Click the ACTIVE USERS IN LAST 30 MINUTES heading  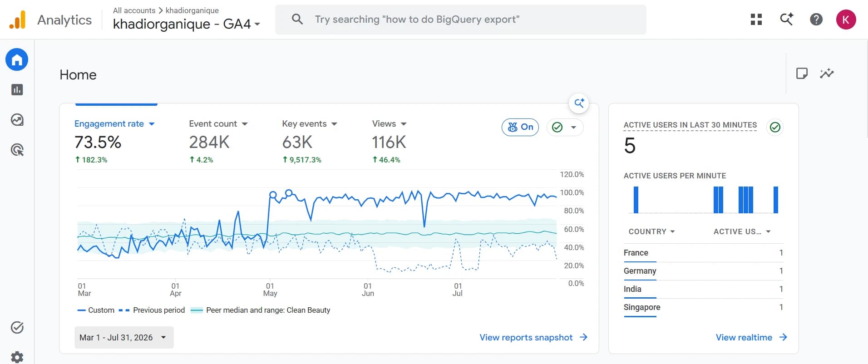(690, 125)
